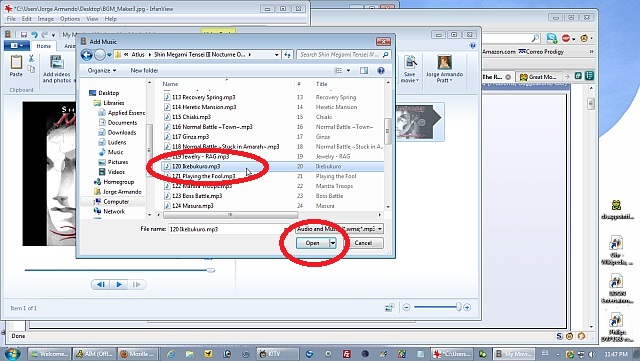Click the help icon in dialog toolbar
This screenshot has width=640, height=361.
[381, 71]
